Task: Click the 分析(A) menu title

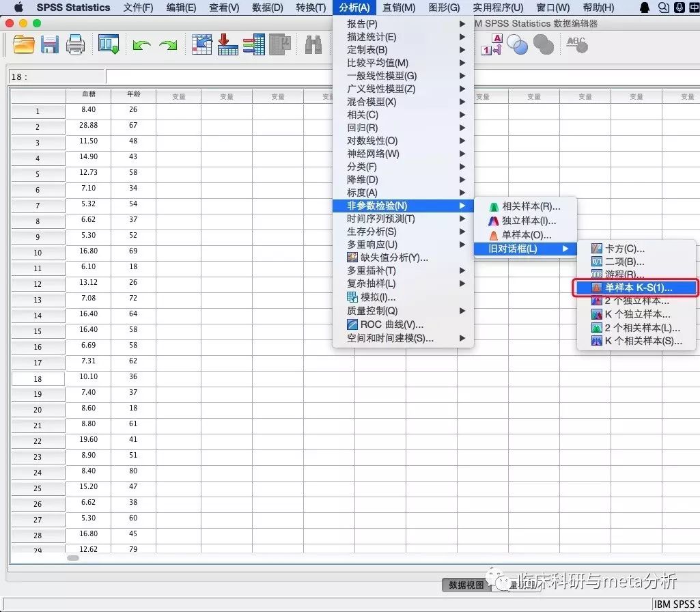Action: (x=354, y=8)
